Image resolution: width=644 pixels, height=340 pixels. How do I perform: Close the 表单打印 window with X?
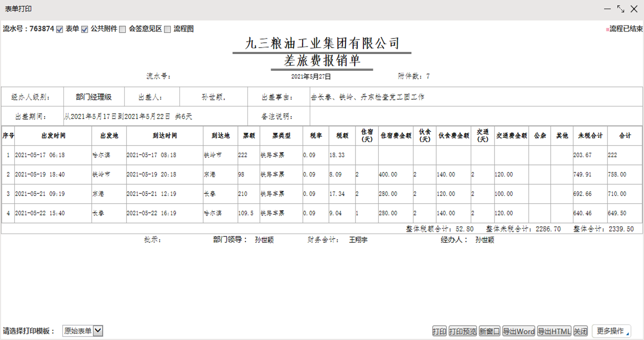(634, 9)
